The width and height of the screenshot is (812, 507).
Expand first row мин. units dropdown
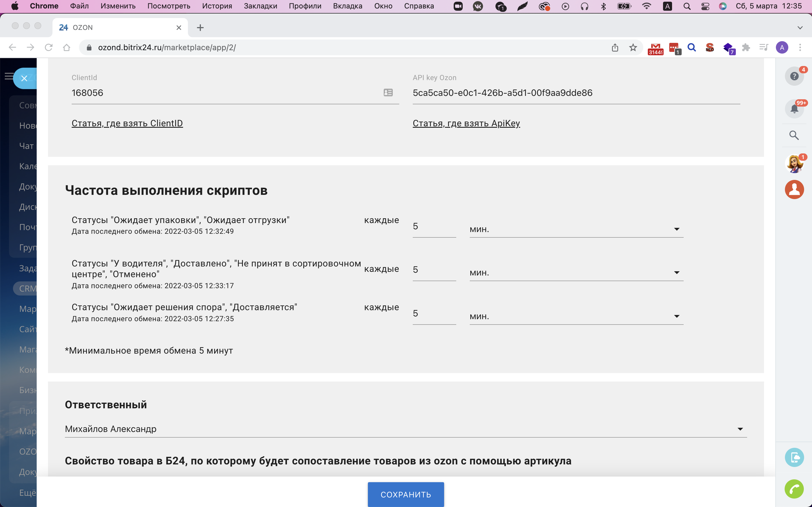pos(576,229)
